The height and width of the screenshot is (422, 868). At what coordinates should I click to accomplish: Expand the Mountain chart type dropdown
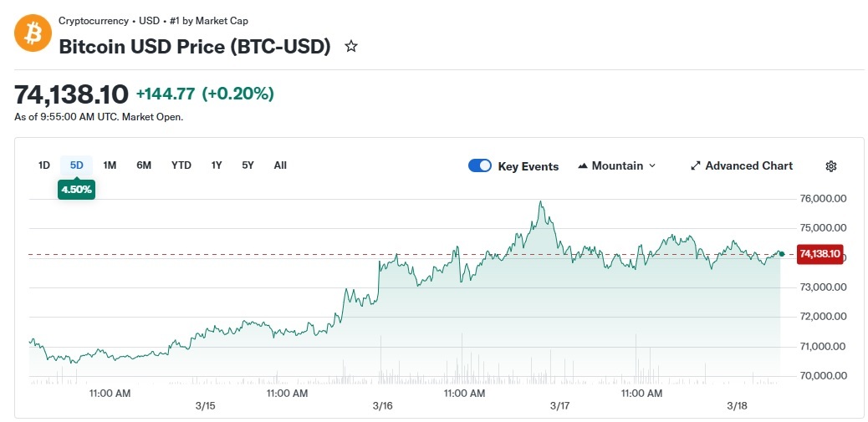(652, 166)
